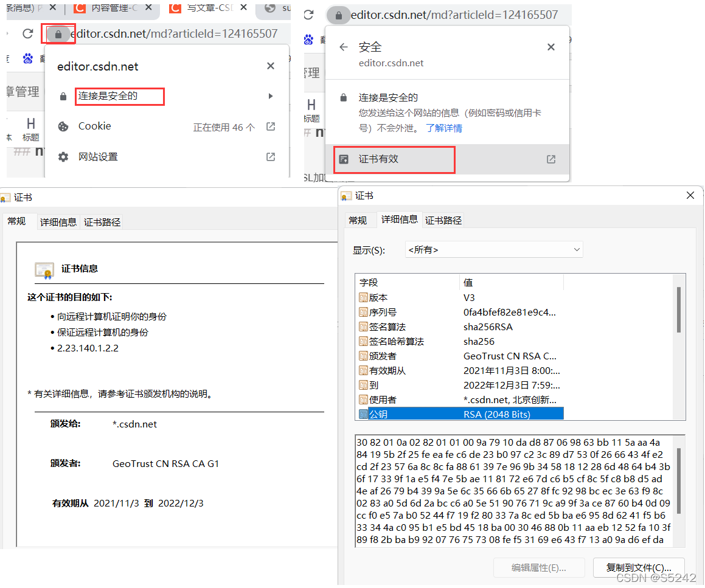705x588 pixels.
Task: Click the 编辑属性(E)... button
Action: (539, 568)
